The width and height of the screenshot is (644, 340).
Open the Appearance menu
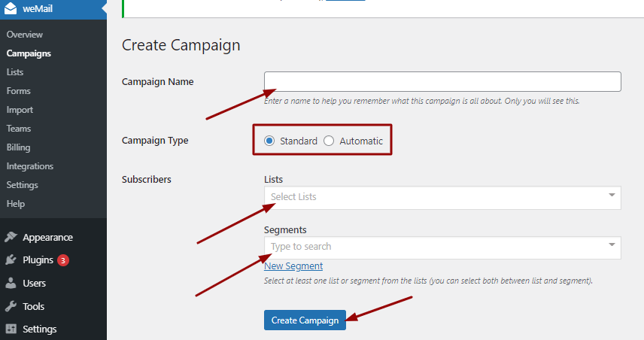(x=47, y=238)
